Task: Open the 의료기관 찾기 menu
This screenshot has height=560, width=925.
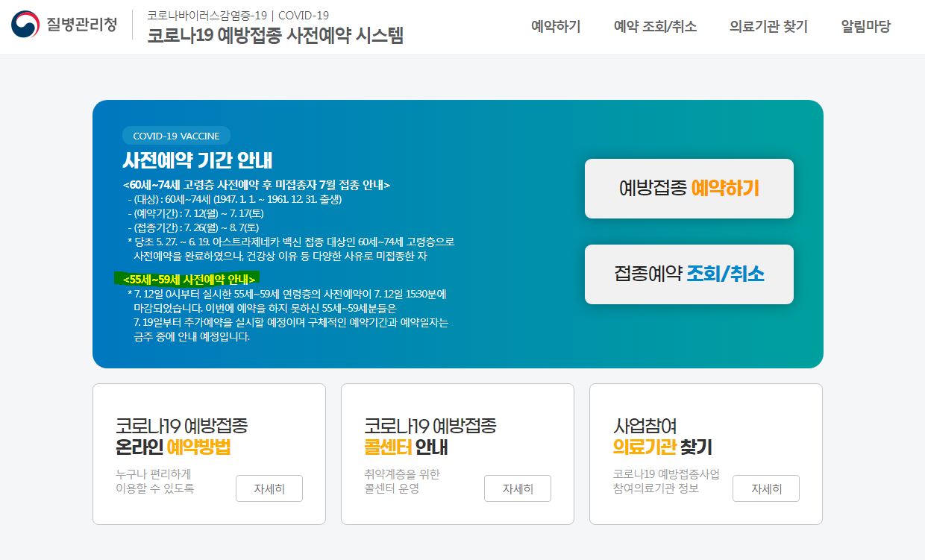Action: point(768,27)
